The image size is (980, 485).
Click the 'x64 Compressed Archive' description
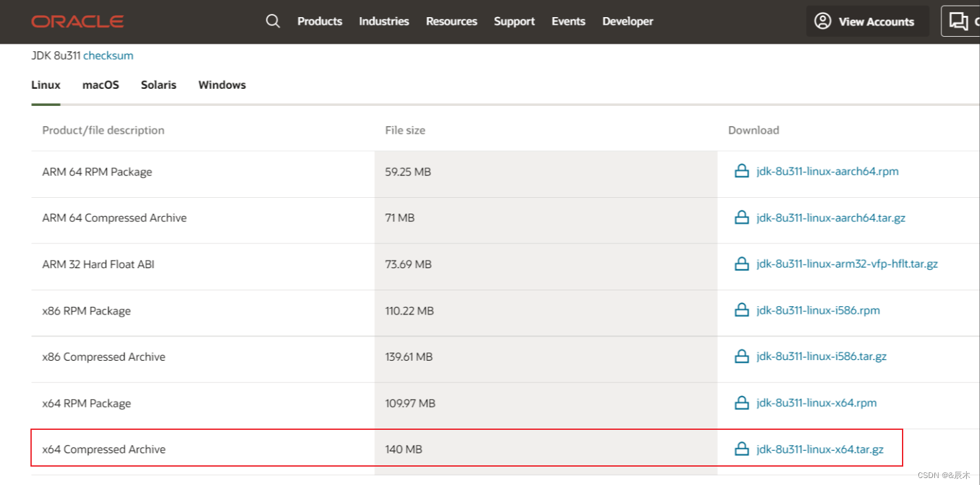coord(103,449)
